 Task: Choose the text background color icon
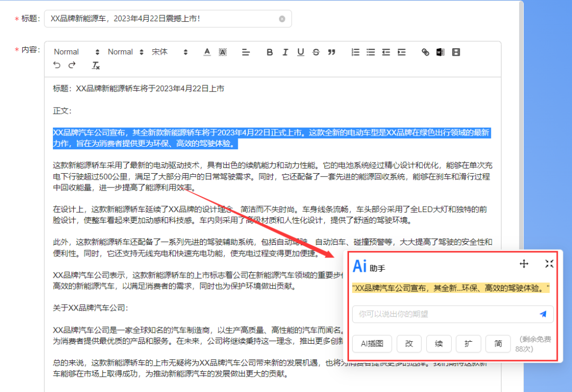pyautogui.click(x=222, y=52)
